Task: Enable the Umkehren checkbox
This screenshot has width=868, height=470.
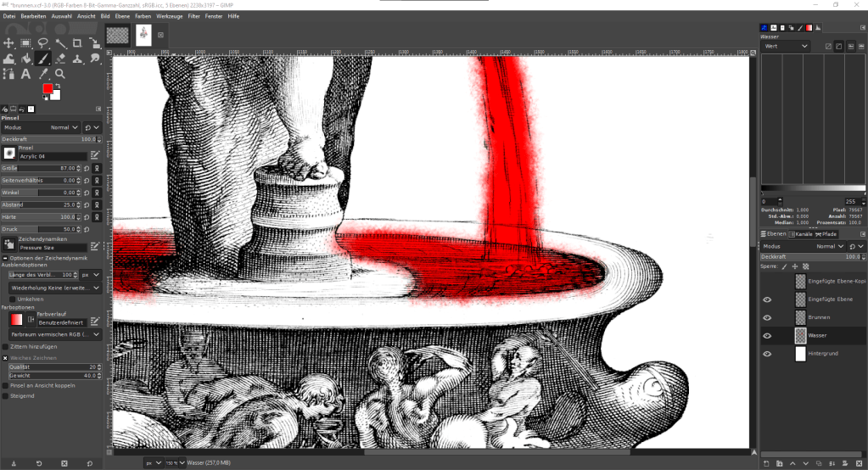Action: [x=12, y=299]
